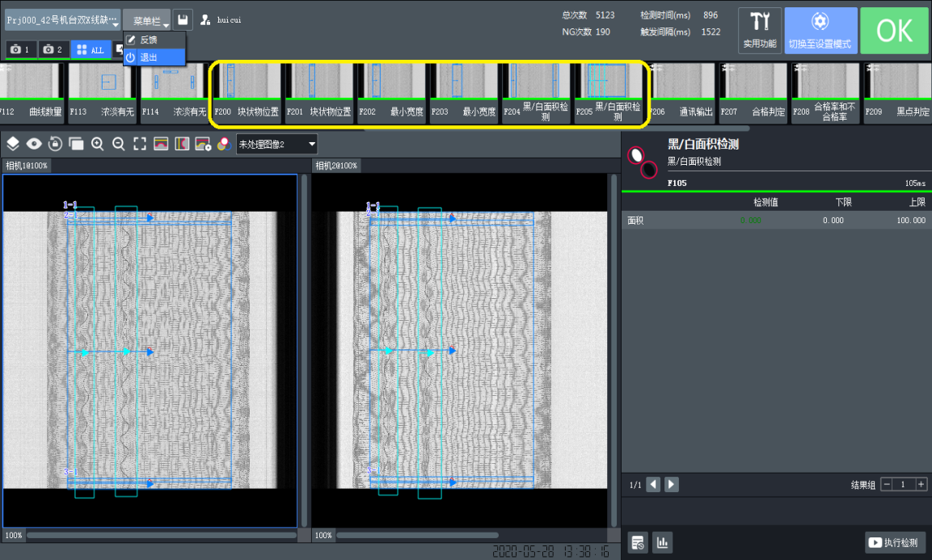Click the layers stack icon in image toolbar
Viewport: 932px width, 560px height.
[x=13, y=144]
